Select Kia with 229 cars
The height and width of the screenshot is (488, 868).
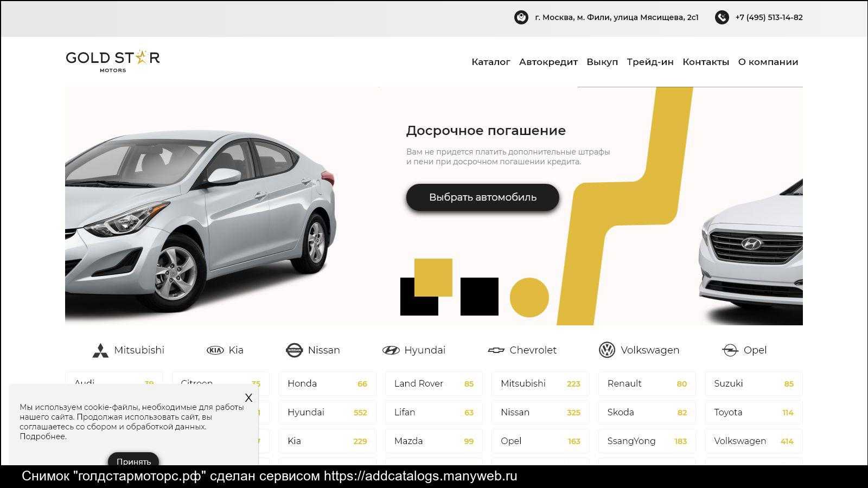coord(328,441)
